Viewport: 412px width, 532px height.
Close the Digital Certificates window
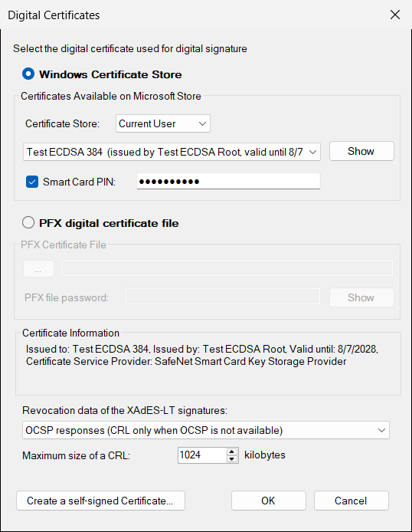pyautogui.click(x=395, y=15)
